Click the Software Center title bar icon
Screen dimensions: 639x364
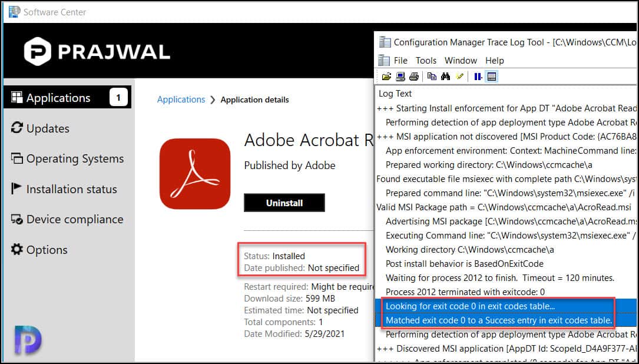click(14, 12)
